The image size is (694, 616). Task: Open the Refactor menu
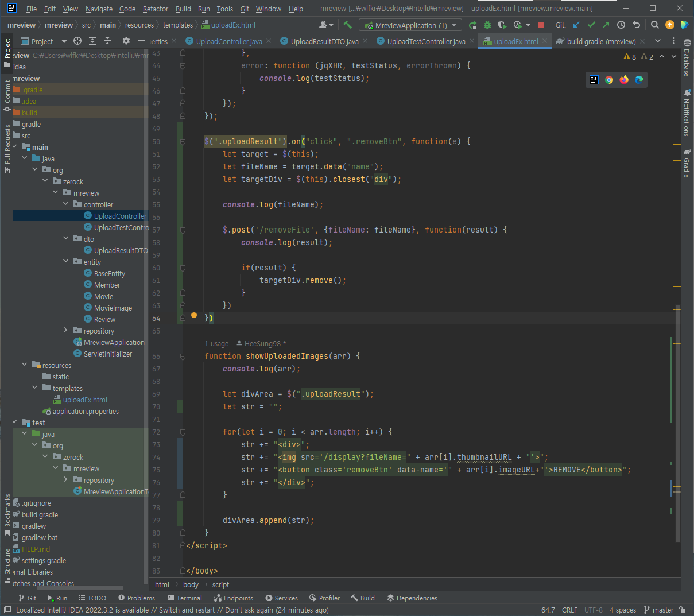point(156,9)
